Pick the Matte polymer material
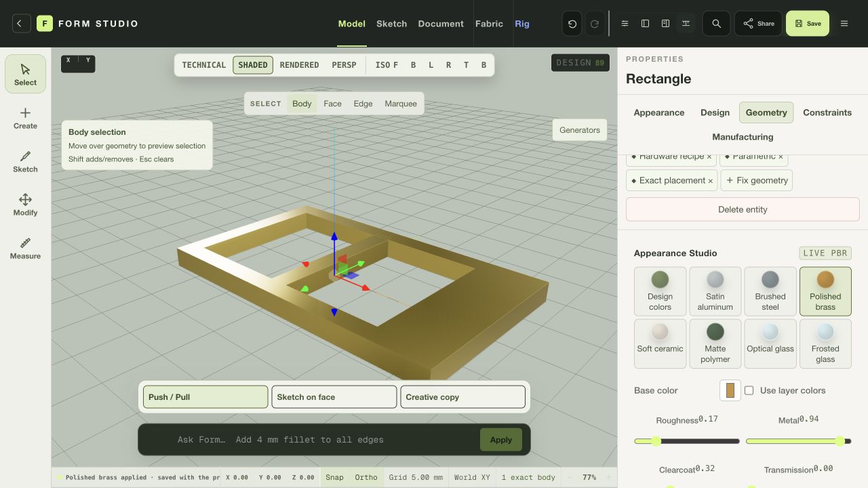 point(715,344)
